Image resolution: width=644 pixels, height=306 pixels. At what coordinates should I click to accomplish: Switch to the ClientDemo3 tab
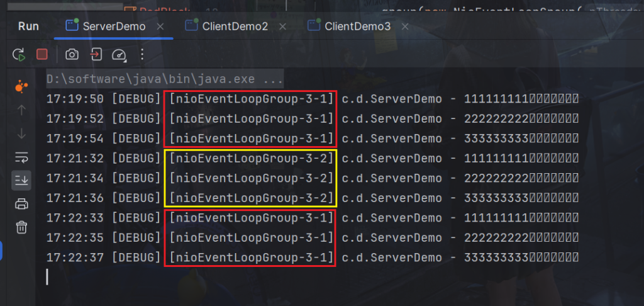click(357, 26)
